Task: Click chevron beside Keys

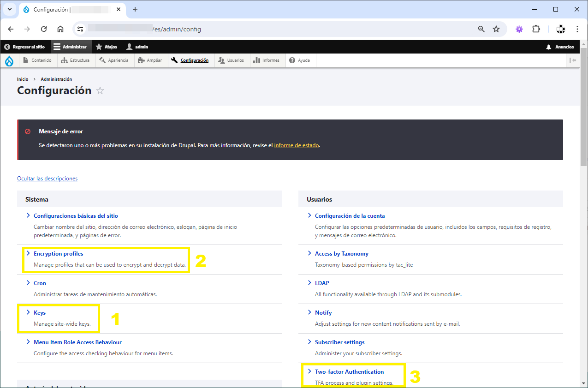Action: pos(28,312)
